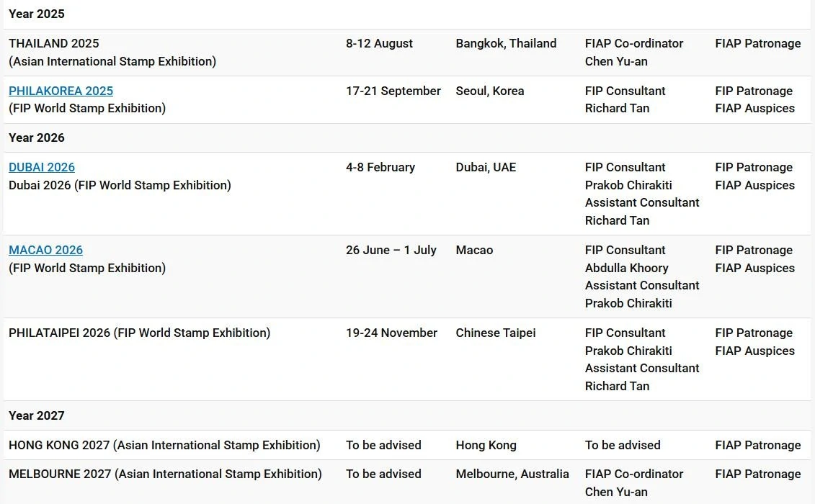This screenshot has width=815, height=504.
Task: Click the 26 June – 1 July date
Action: pyautogui.click(x=391, y=250)
